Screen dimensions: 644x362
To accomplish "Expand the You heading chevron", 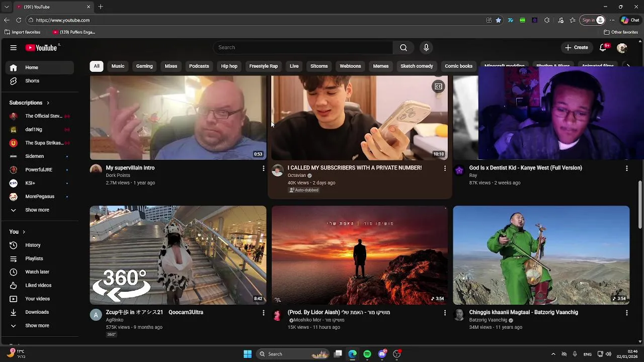I will (x=23, y=232).
